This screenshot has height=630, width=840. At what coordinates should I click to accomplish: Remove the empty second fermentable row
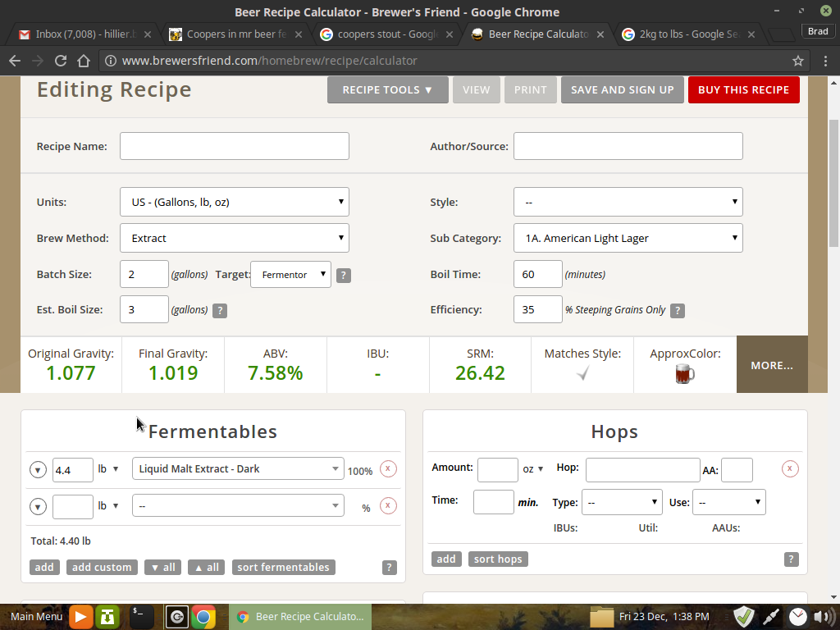pos(388,505)
